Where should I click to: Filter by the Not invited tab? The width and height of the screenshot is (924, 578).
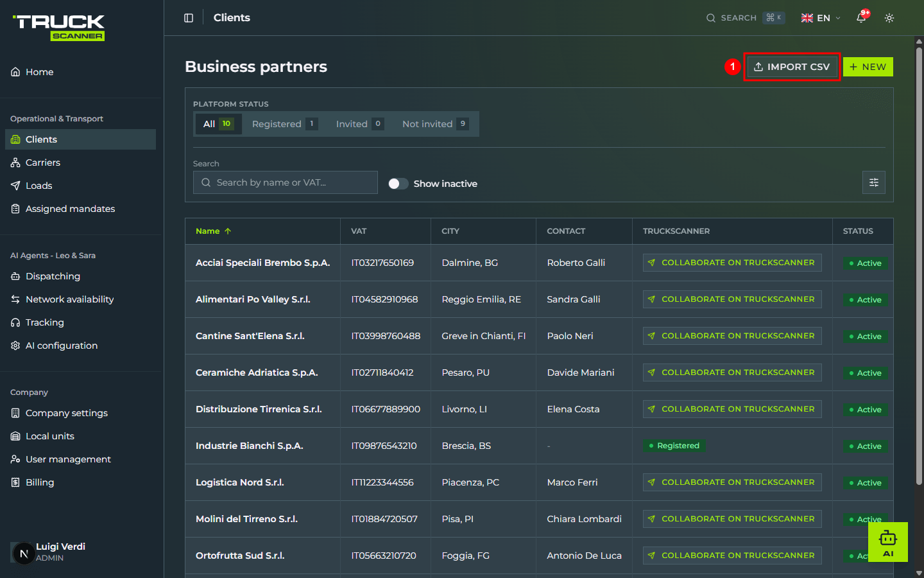[x=436, y=124]
